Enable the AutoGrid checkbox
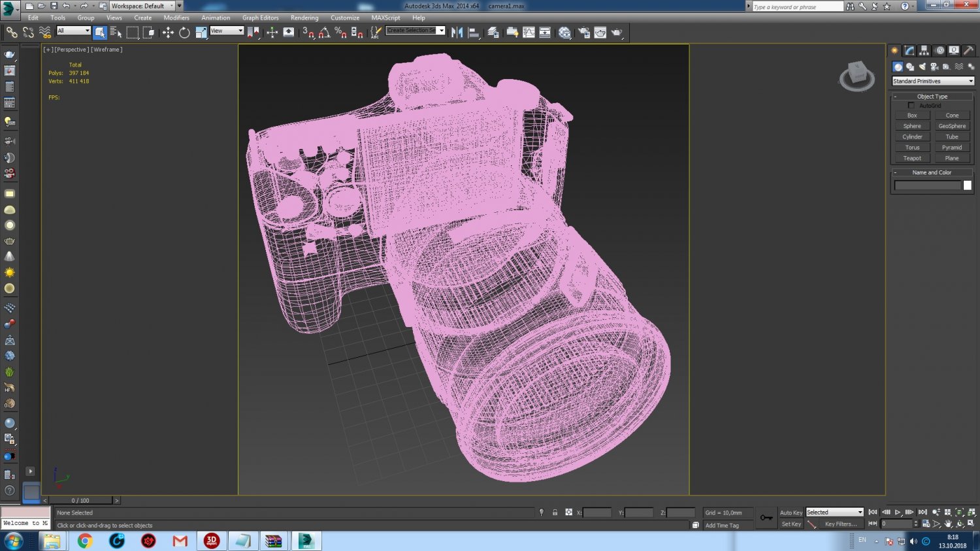This screenshot has height=551, width=980. (x=911, y=105)
